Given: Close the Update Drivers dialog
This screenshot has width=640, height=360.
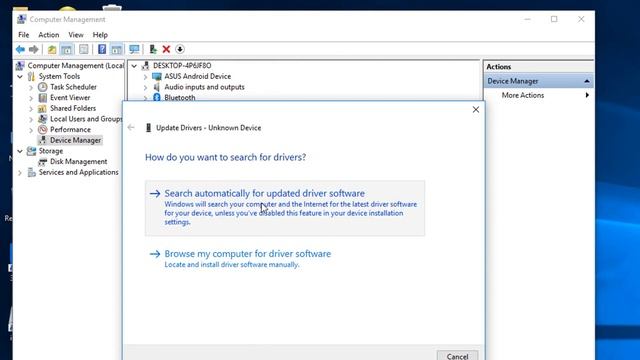Looking at the screenshot, I should 476,109.
